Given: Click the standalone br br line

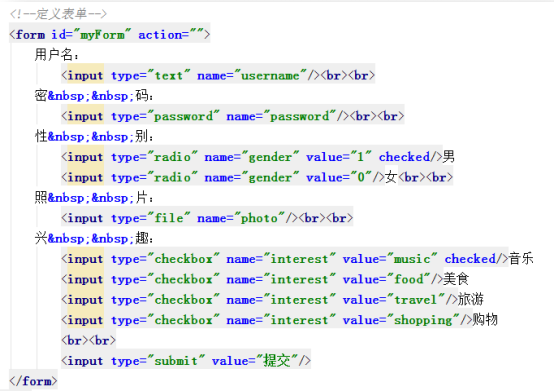Looking at the screenshot, I should click(x=88, y=340).
